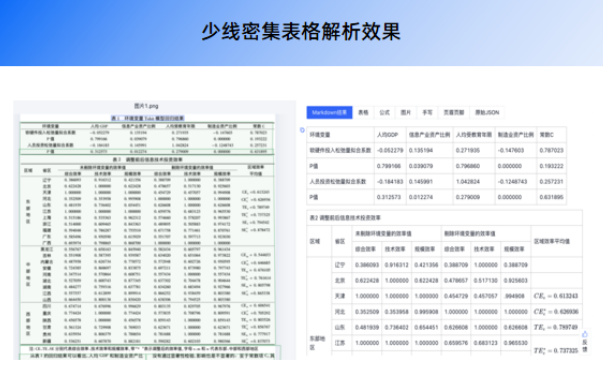This screenshot has width=603, height=389.
Task: Select cell value 0.454729
Action: point(456,296)
